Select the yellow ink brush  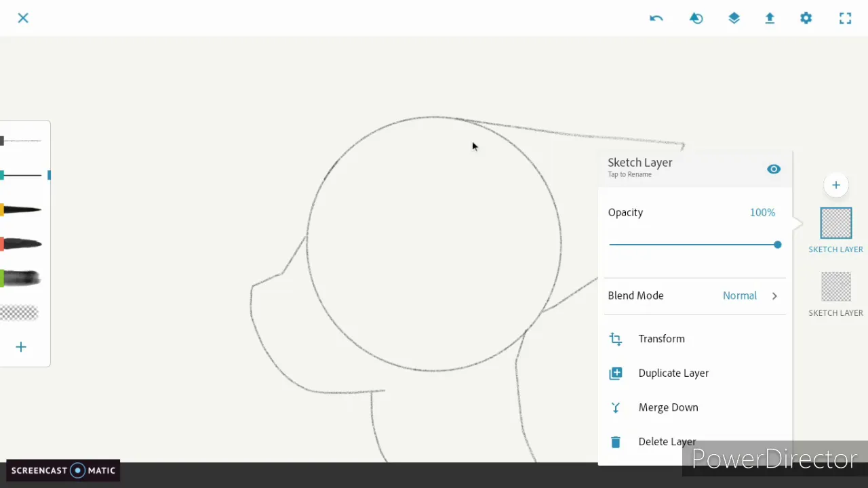coord(22,210)
